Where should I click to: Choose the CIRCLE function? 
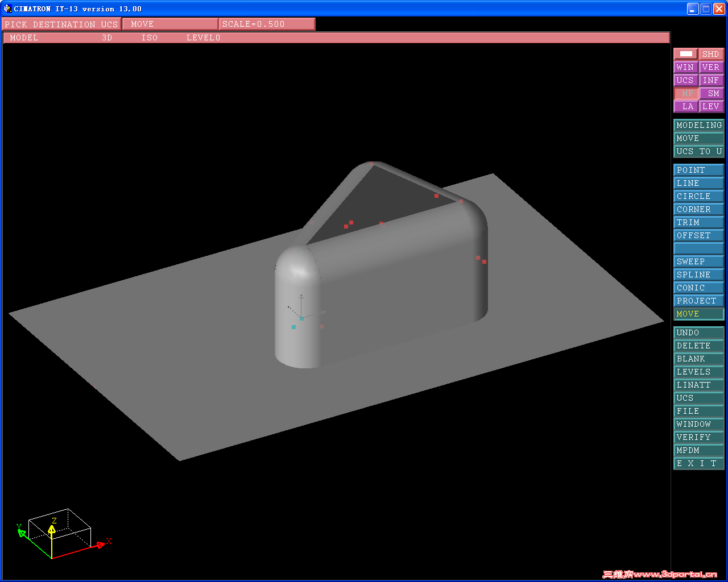pyautogui.click(x=699, y=196)
